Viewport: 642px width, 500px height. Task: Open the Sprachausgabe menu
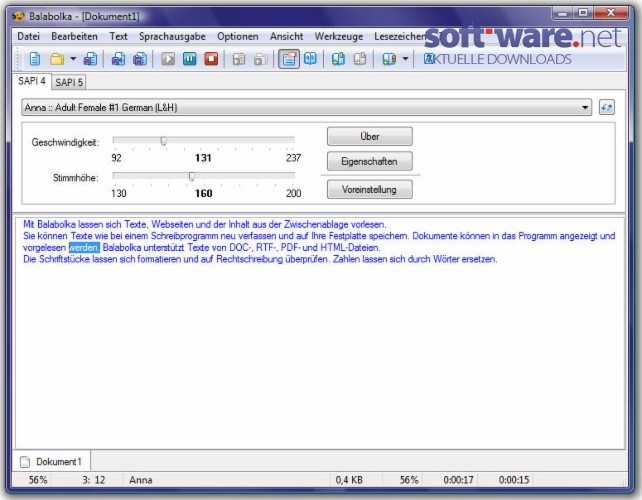[x=172, y=36]
